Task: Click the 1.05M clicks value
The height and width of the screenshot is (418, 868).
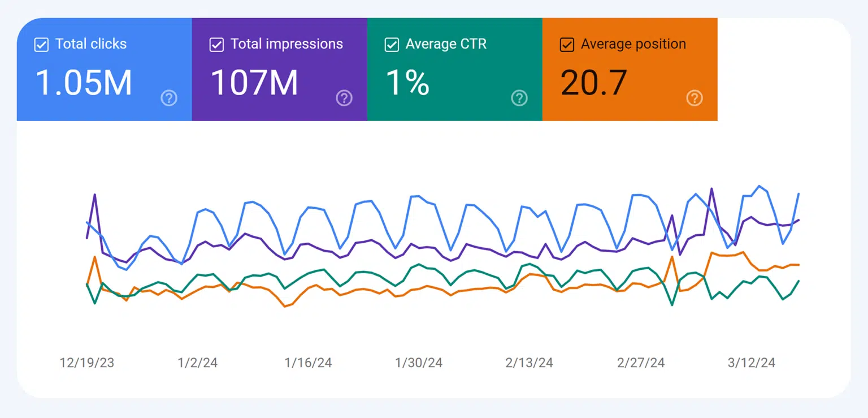Action: tap(83, 83)
